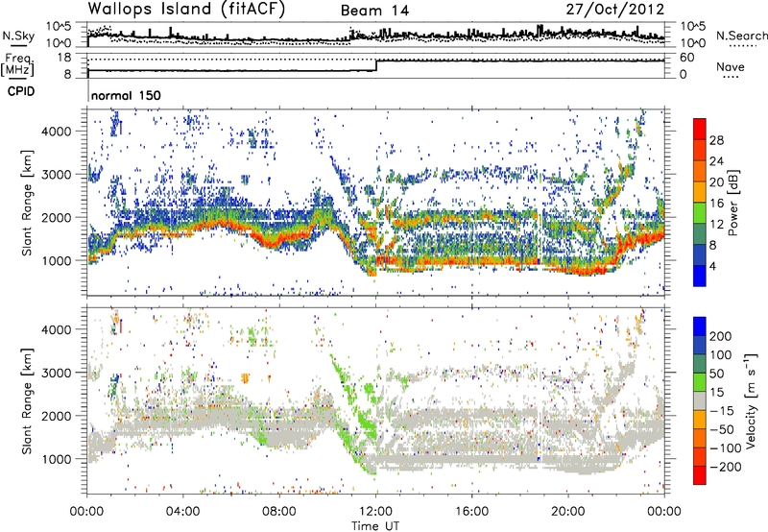Click the "Time UT" axis title

point(375,526)
